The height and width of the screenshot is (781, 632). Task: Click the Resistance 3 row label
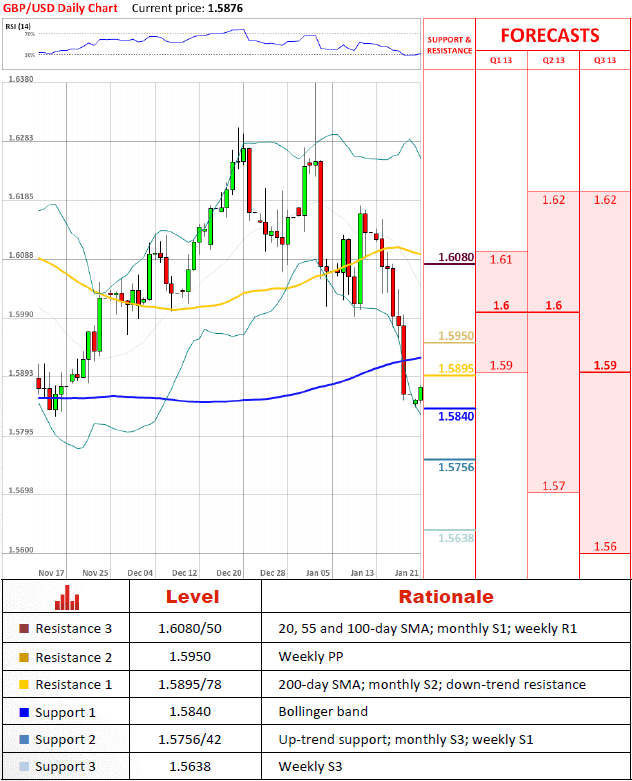74,629
